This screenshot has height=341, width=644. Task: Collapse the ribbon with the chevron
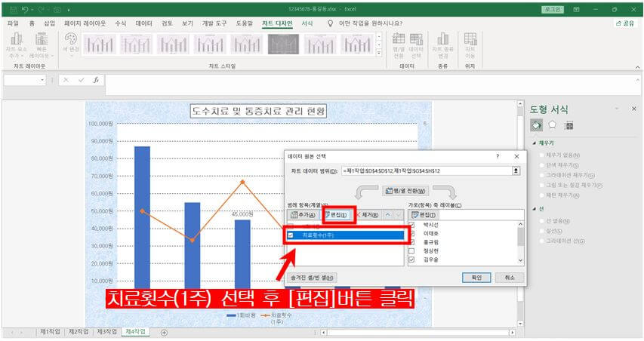(637, 67)
